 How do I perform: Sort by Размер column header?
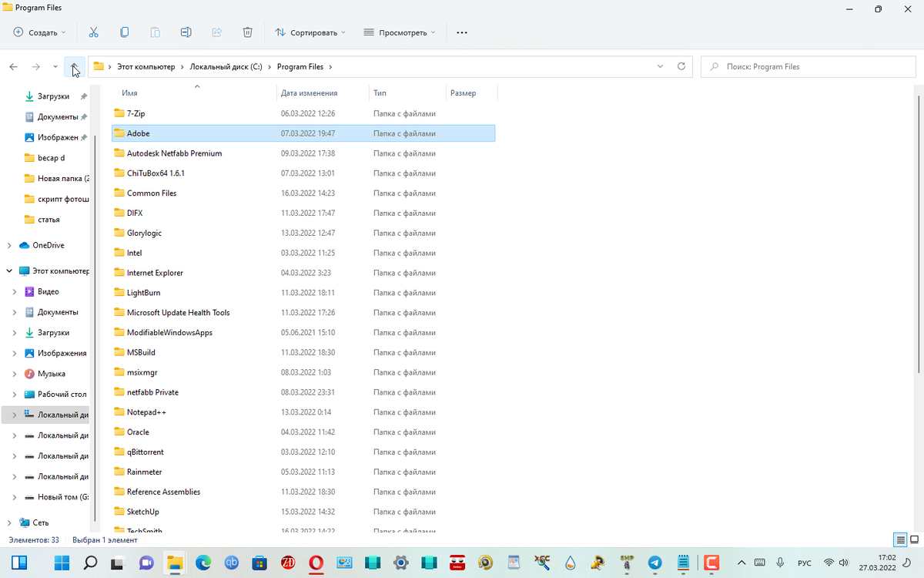pos(463,93)
